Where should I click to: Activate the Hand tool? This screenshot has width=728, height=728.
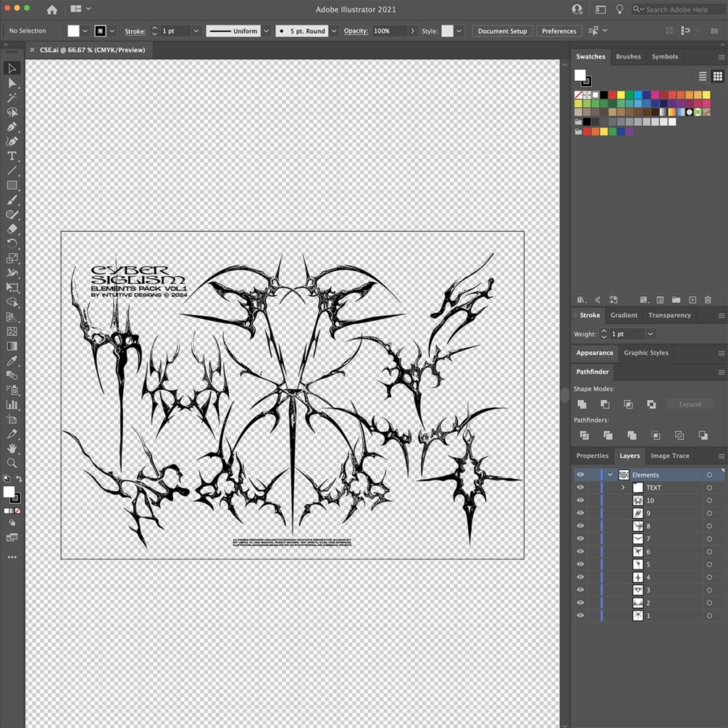[x=12, y=448]
